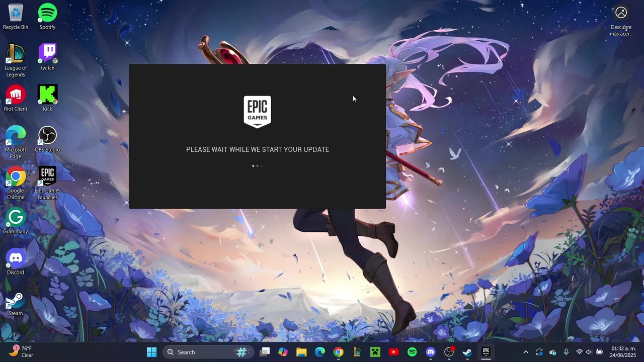Click the Epic Games taskbar button
The height and width of the screenshot is (362, 644).
486,352
